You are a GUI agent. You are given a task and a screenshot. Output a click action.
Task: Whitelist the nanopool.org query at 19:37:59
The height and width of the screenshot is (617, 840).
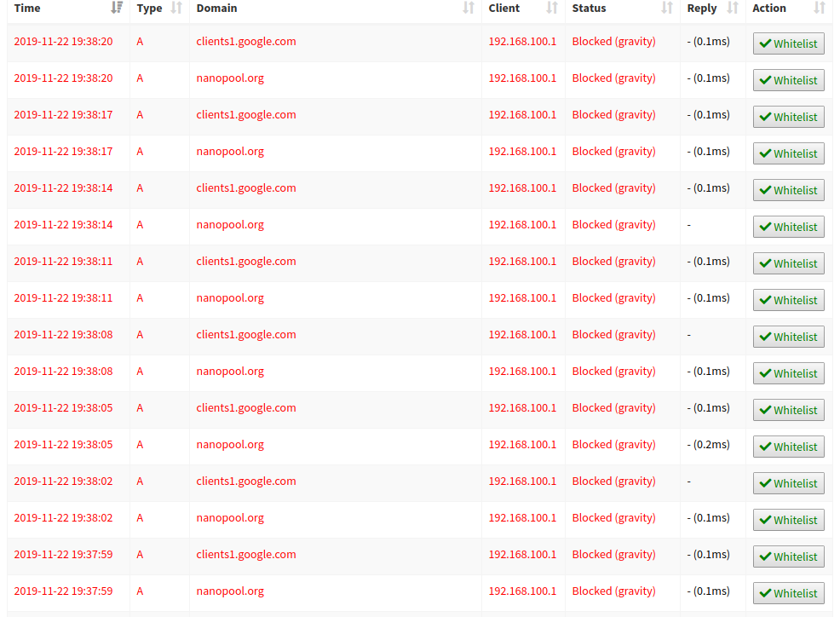(x=788, y=593)
